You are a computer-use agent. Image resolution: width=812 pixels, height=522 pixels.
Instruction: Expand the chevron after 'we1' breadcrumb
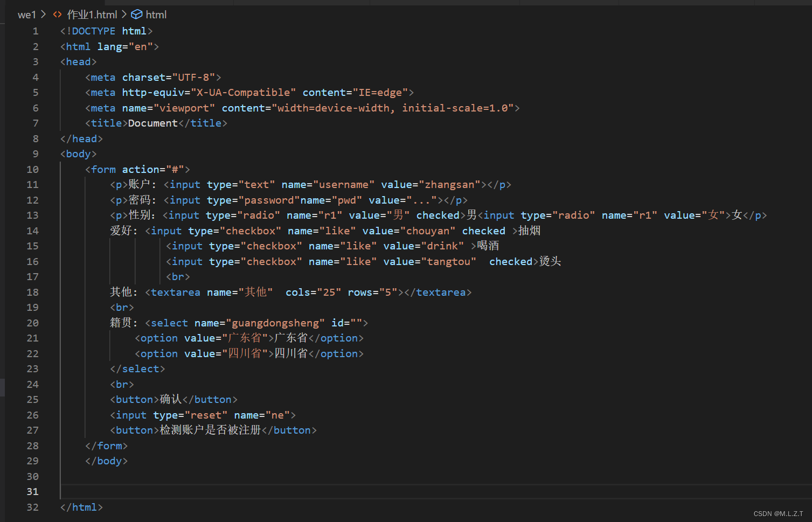click(44, 15)
